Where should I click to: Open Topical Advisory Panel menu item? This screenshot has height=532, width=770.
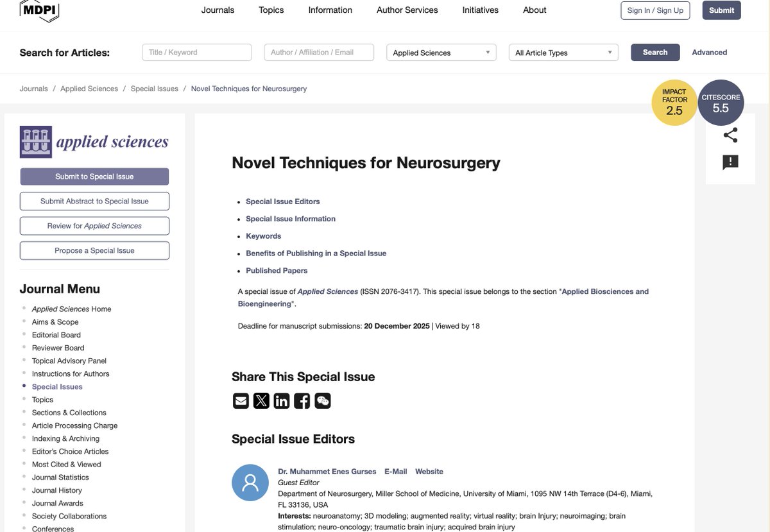69,361
